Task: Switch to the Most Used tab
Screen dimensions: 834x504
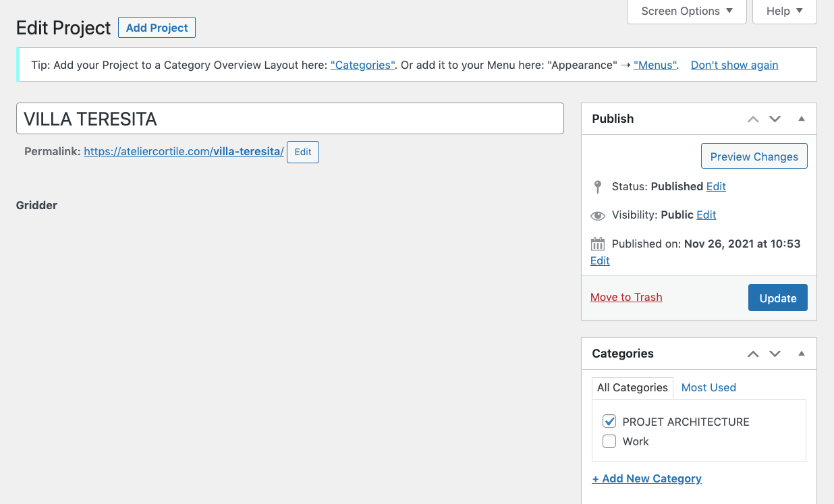Action: [x=708, y=387]
